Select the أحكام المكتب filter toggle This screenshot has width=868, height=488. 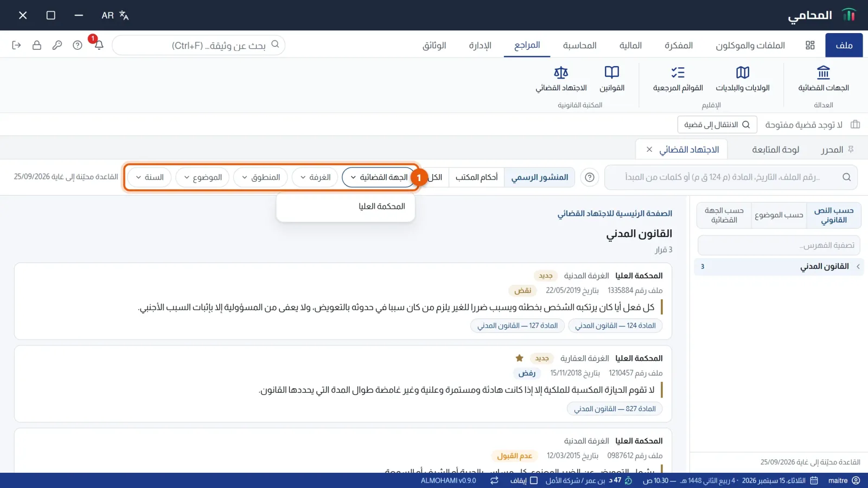coord(476,177)
